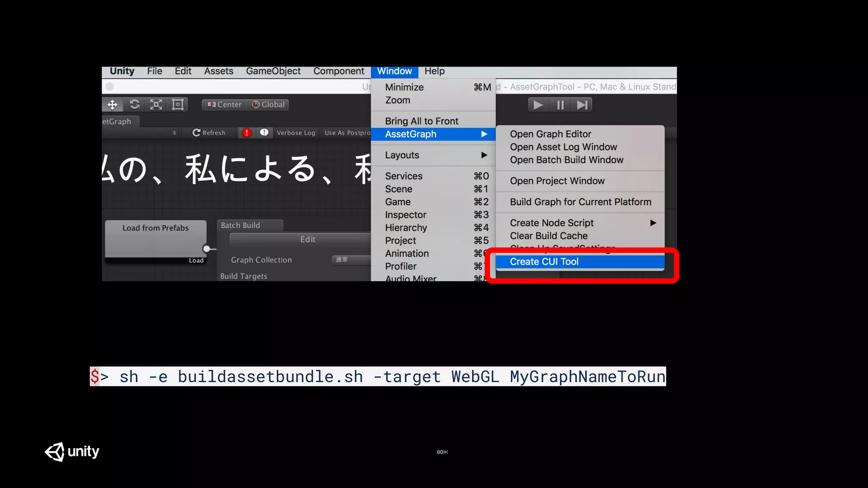Open the File menu
Screen dimensions: 868x488
tap(155, 71)
